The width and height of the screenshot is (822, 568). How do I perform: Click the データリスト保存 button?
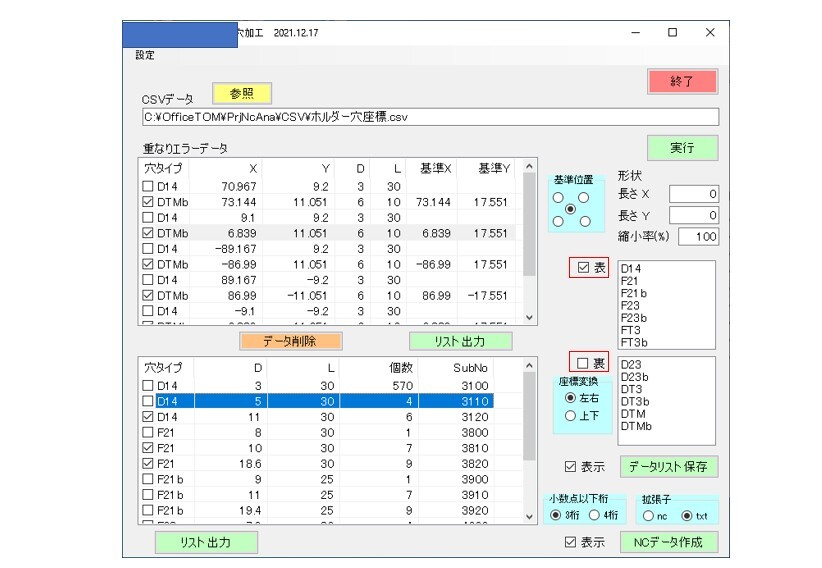point(669,467)
